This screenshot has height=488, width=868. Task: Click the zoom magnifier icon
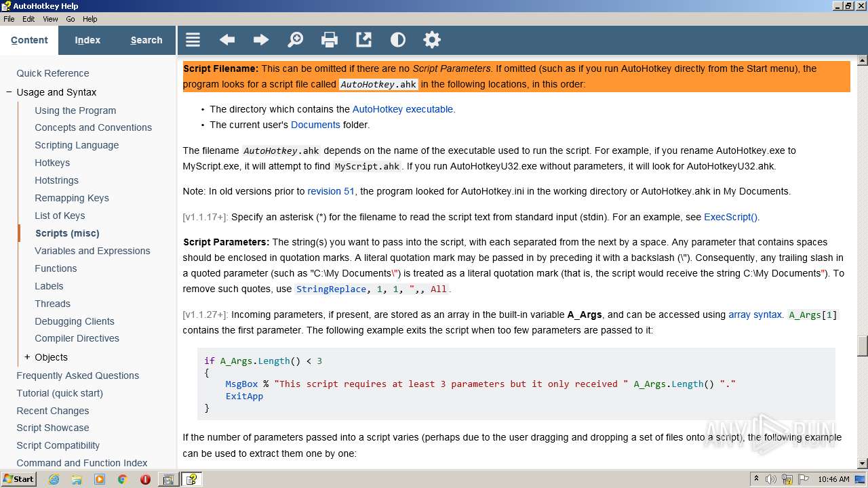pyautogui.click(x=295, y=40)
